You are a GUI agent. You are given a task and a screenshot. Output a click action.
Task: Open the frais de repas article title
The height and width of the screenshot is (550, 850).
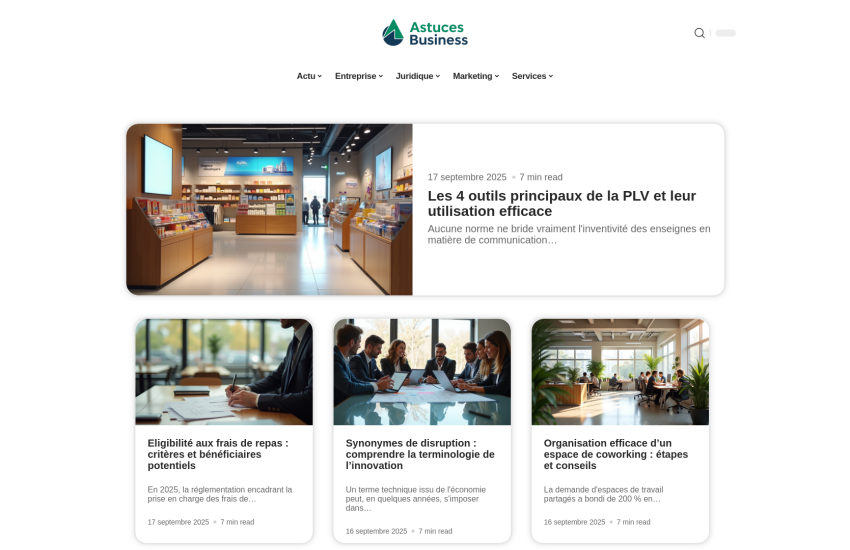click(x=218, y=454)
